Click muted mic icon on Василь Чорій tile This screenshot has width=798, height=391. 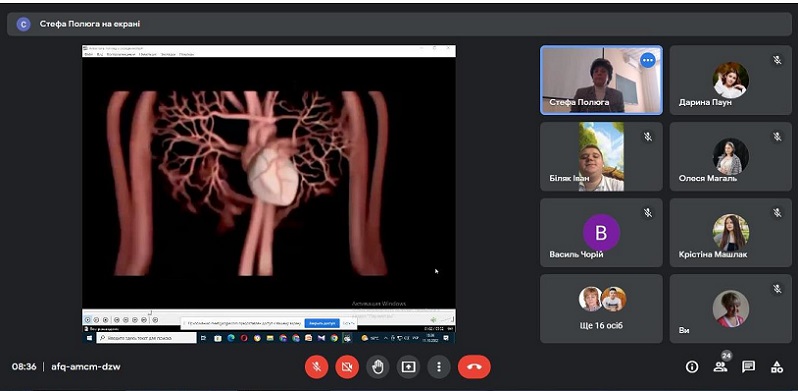click(x=647, y=213)
